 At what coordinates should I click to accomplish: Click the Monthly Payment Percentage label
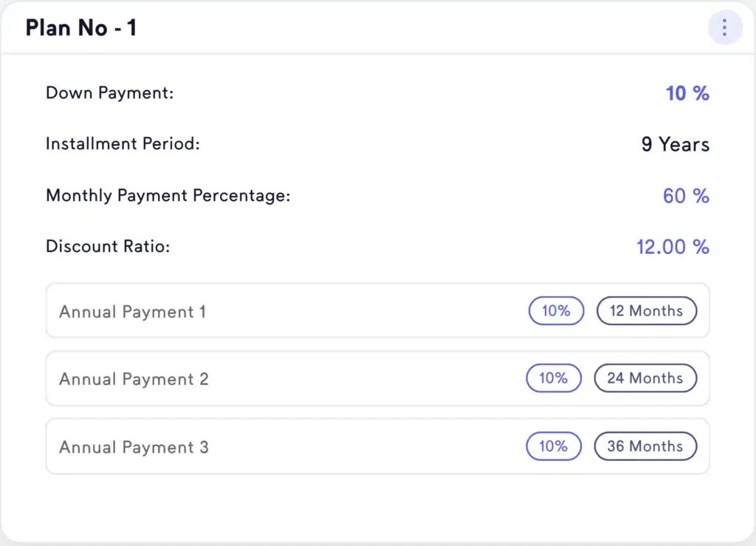[168, 195]
